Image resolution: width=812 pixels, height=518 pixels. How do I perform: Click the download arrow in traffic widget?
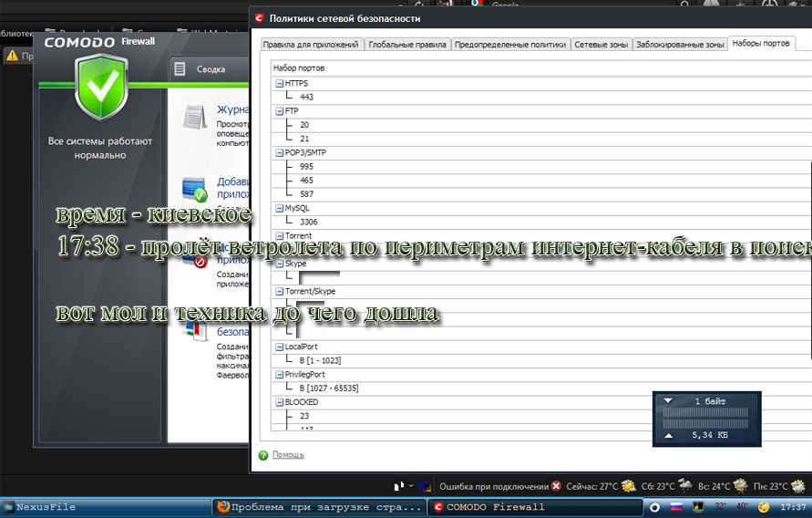point(668,401)
